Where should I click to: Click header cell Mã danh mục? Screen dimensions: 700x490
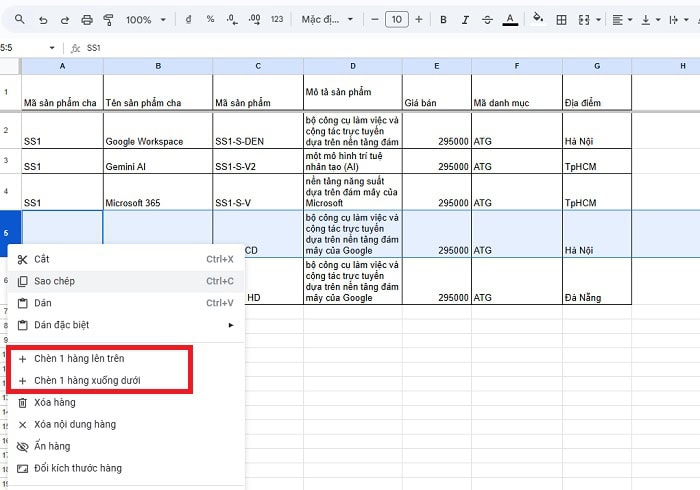point(517,92)
